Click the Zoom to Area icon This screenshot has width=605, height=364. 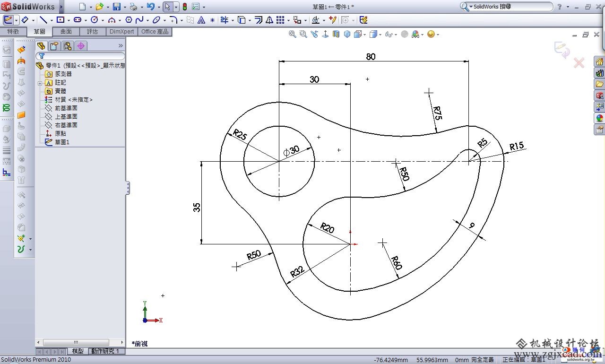tap(303, 34)
